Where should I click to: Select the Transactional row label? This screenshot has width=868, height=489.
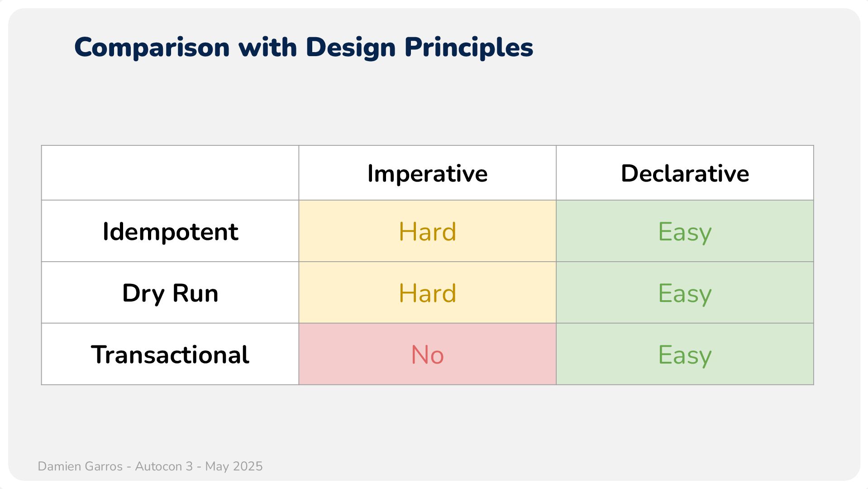[x=170, y=355]
